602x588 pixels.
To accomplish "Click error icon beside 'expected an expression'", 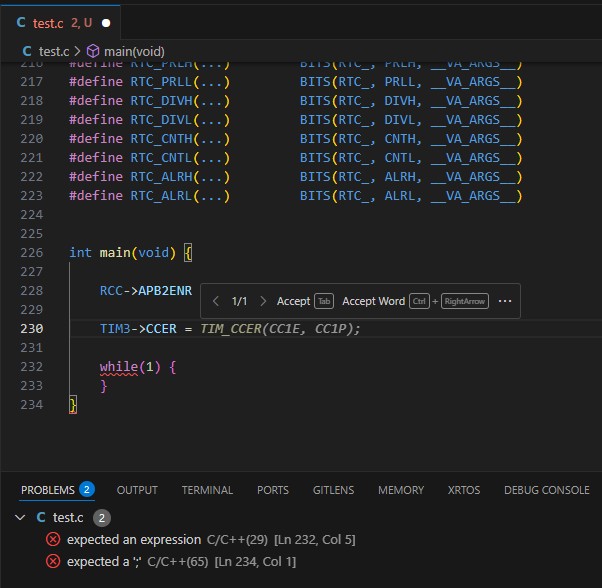I will click(x=53, y=540).
